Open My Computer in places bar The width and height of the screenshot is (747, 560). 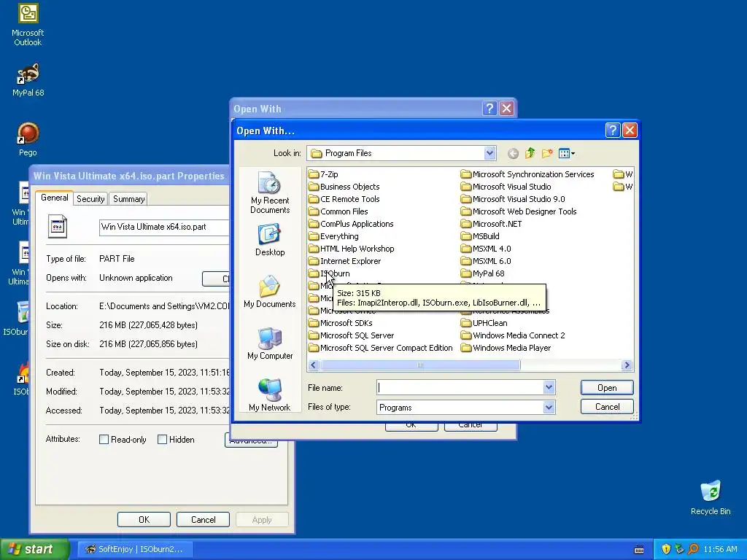tap(270, 343)
